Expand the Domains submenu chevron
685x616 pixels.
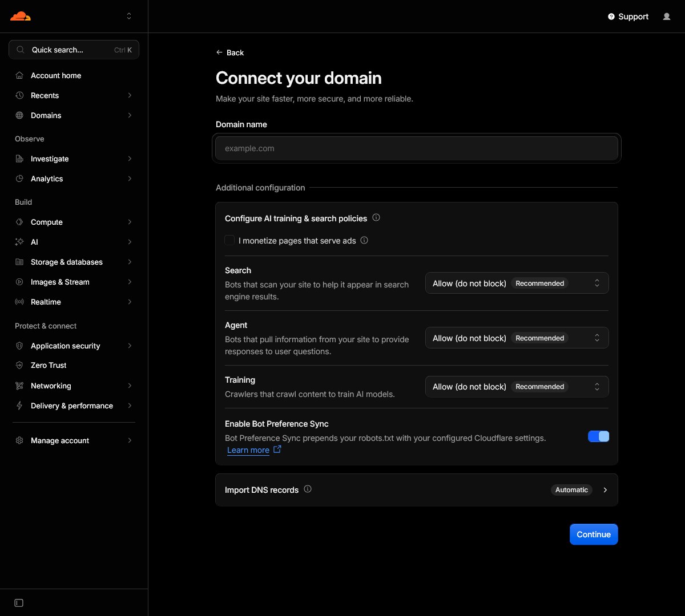[130, 115]
